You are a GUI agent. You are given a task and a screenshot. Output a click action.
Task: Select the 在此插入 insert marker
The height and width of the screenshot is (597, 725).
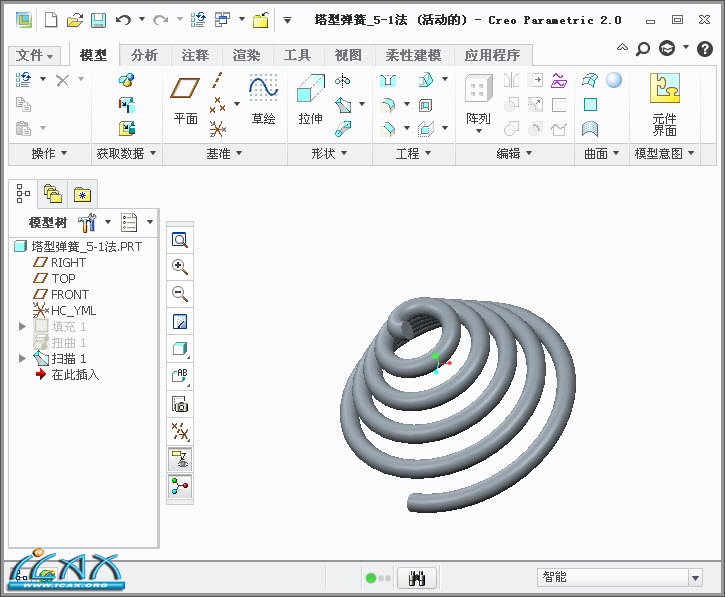tap(68, 375)
